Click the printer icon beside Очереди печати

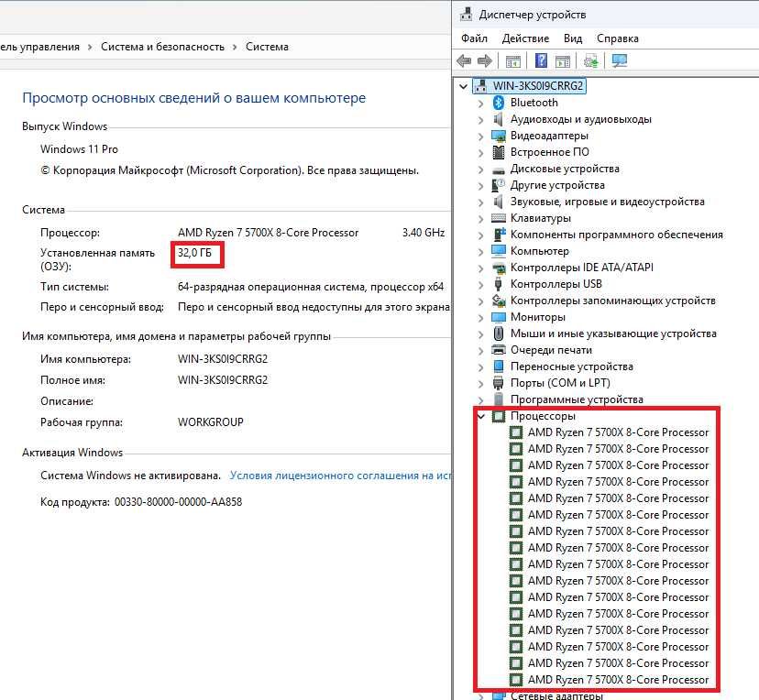498,350
